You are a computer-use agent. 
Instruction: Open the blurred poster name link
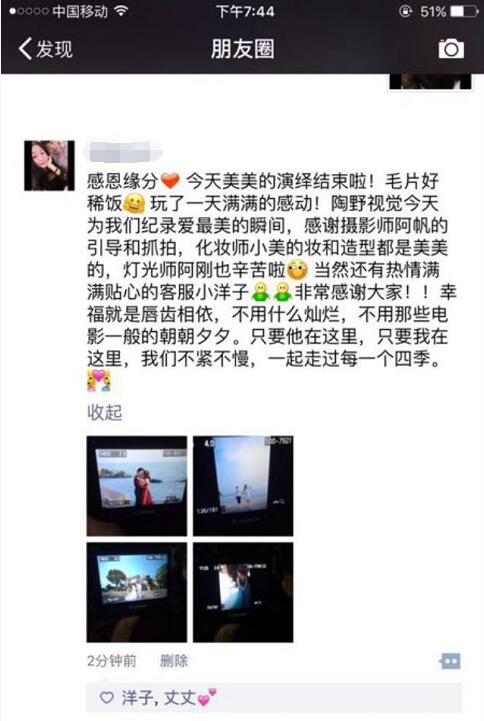tap(124, 152)
